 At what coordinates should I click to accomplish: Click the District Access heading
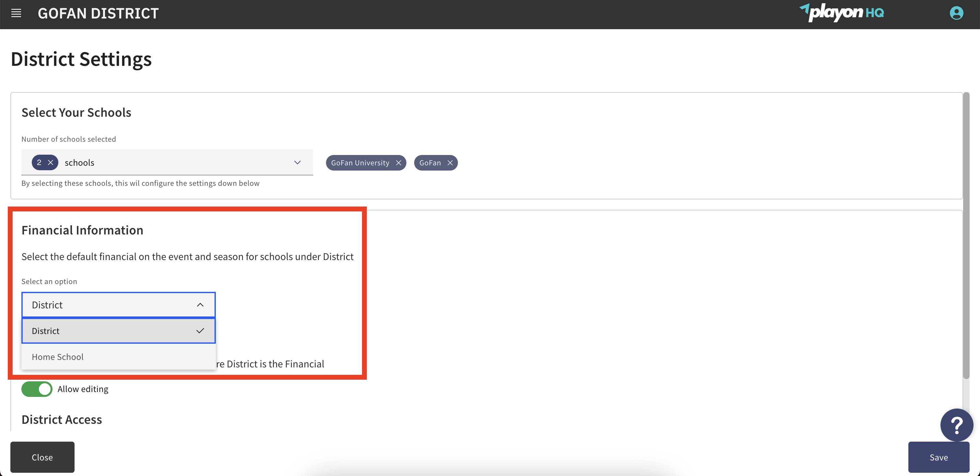point(62,419)
